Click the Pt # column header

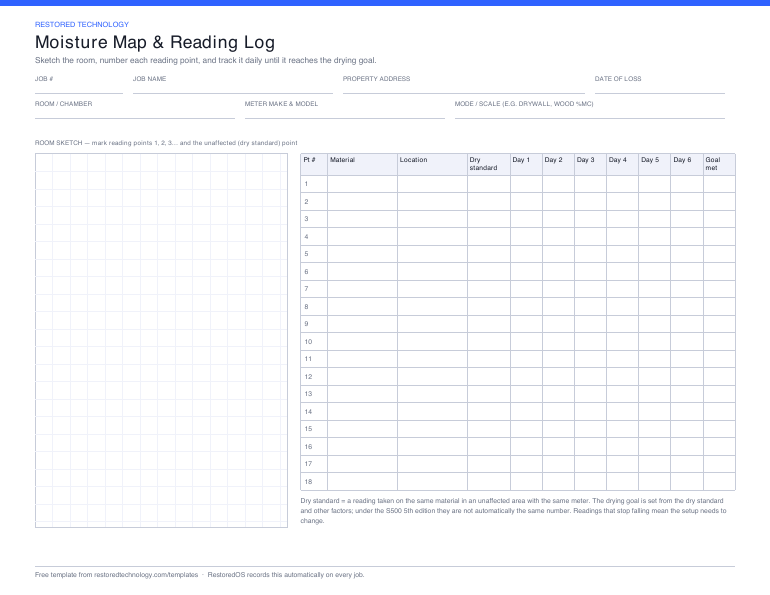pyautogui.click(x=314, y=164)
